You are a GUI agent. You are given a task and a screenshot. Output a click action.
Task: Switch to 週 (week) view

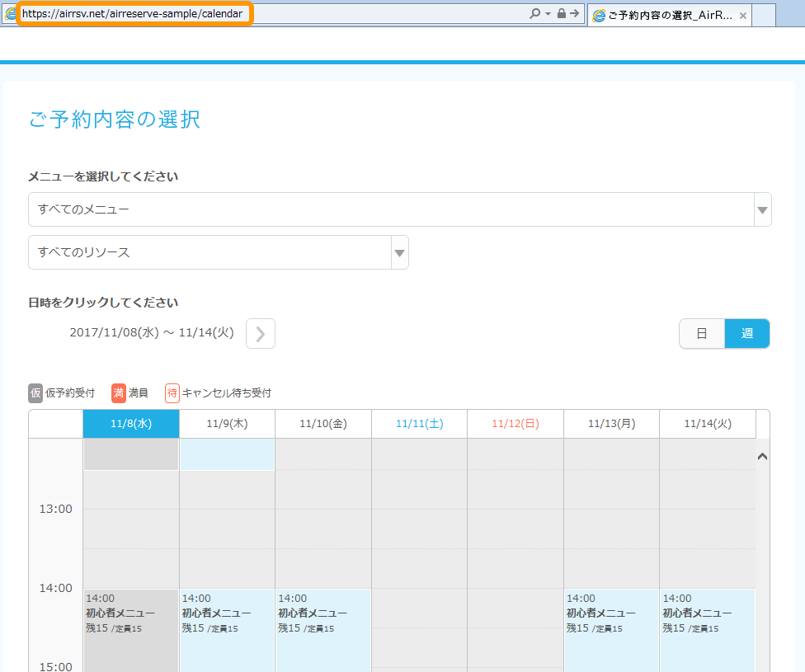[747, 334]
